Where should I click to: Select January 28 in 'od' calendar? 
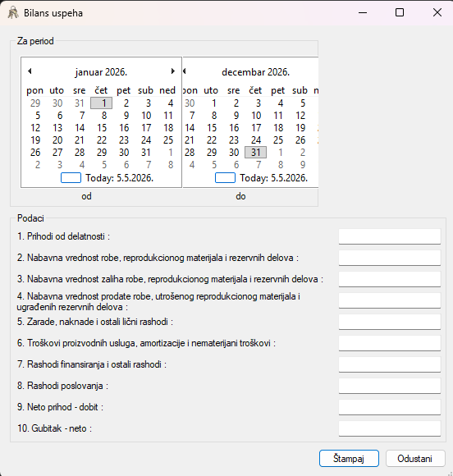[80, 153]
